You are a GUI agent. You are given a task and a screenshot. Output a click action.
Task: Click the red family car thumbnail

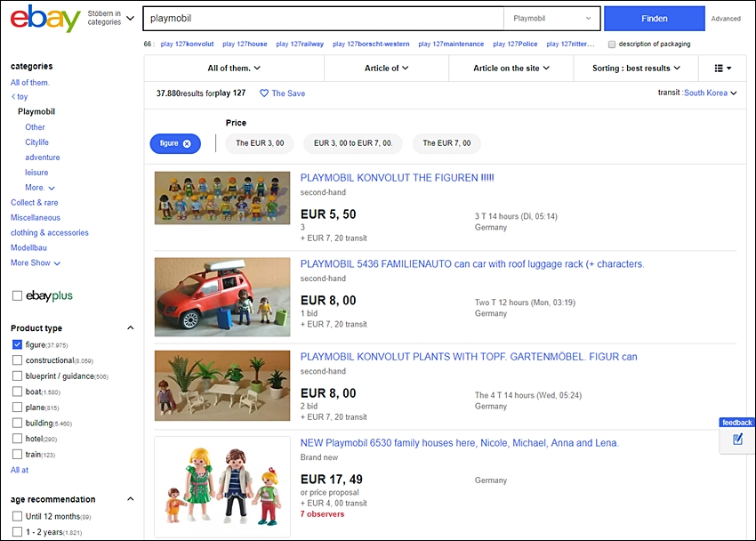click(x=222, y=297)
